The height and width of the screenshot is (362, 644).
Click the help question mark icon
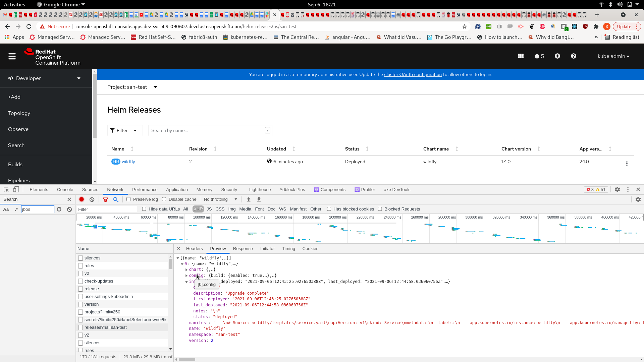point(573,56)
